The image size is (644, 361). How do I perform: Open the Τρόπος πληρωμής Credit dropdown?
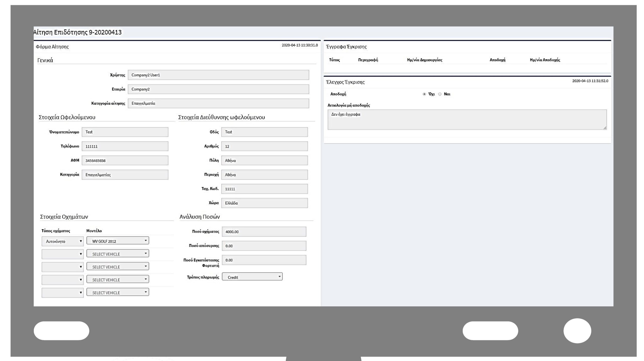coord(252,277)
